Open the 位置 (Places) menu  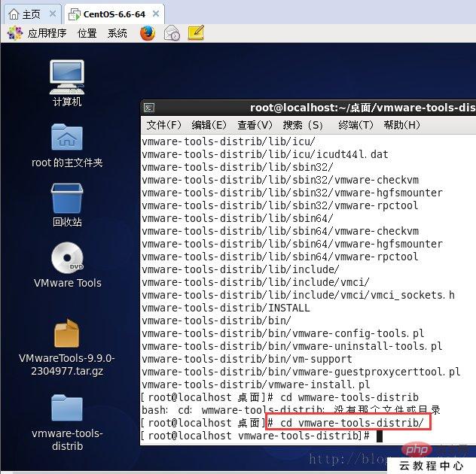click(87, 33)
